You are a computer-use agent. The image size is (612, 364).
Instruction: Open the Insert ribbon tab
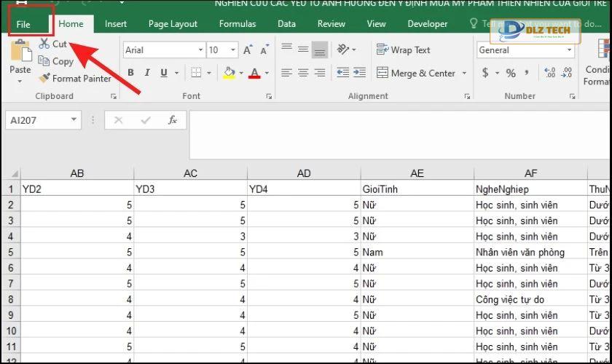point(116,24)
